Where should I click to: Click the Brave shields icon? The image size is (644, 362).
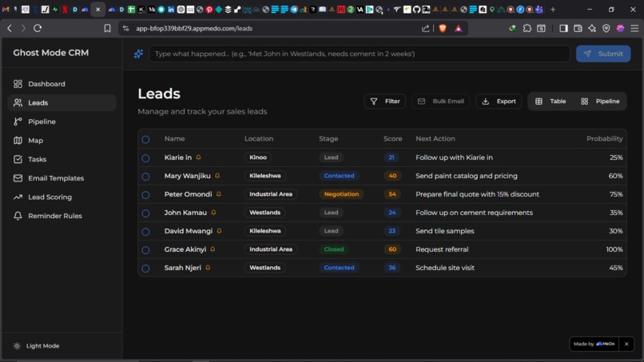tap(443, 28)
